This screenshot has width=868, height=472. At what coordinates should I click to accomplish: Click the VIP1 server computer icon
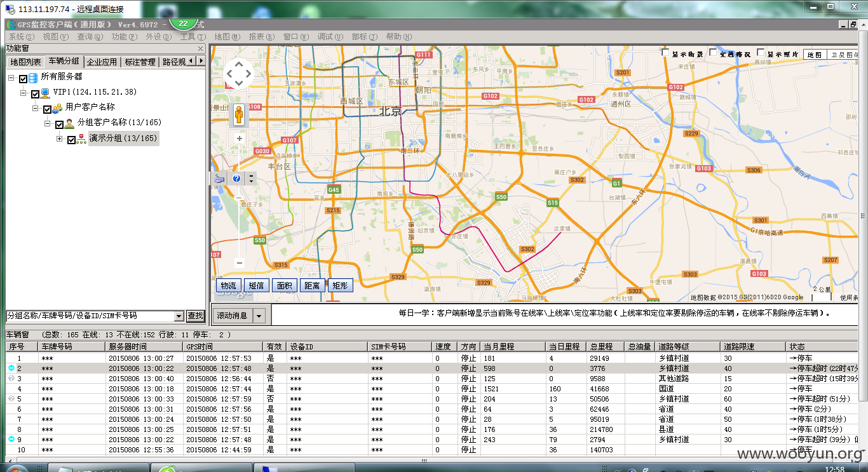click(x=45, y=92)
